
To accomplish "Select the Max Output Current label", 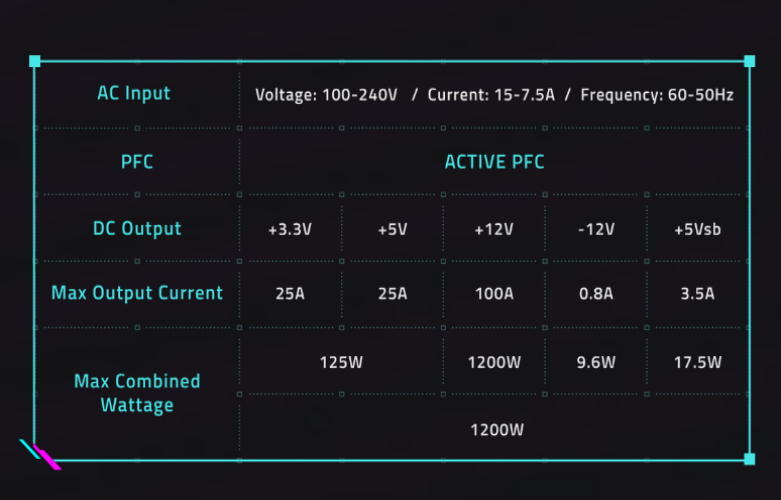I will 137,293.
